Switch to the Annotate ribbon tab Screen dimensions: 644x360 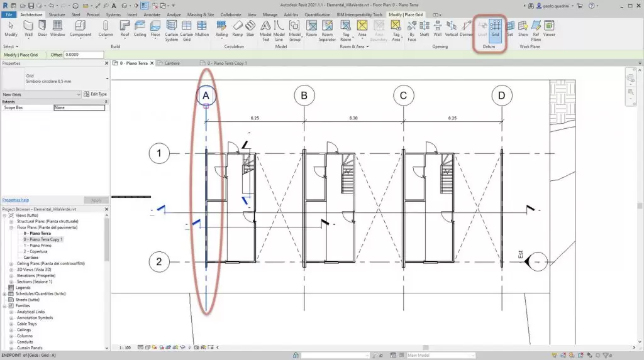click(x=152, y=14)
